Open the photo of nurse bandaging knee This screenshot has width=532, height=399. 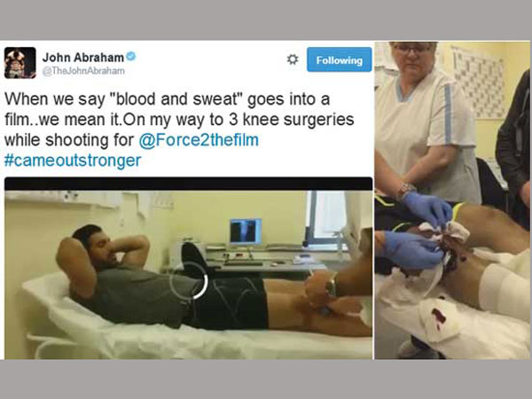(452, 200)
